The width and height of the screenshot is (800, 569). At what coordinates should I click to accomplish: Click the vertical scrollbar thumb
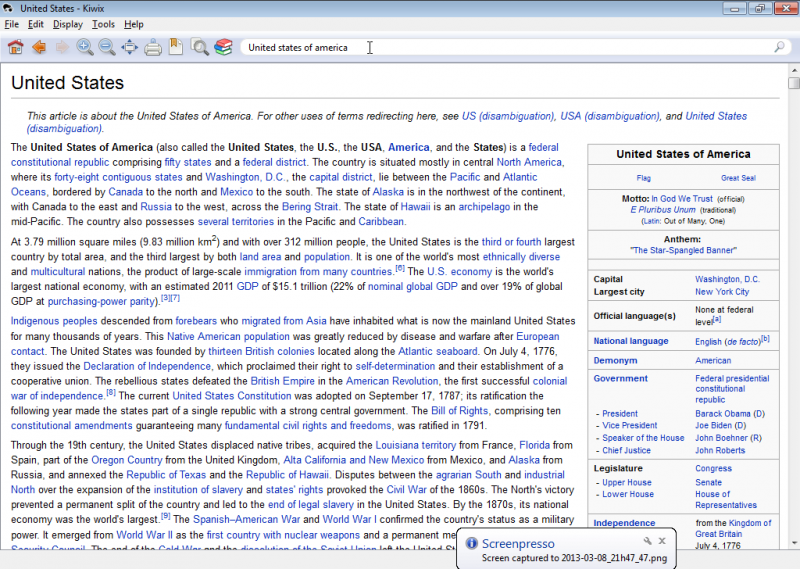tap(794, 83)
